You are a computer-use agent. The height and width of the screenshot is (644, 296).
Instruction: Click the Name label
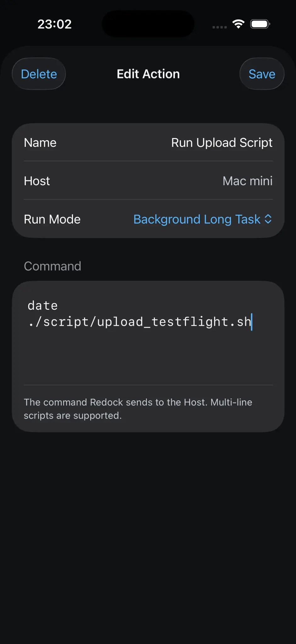point(40,142)
